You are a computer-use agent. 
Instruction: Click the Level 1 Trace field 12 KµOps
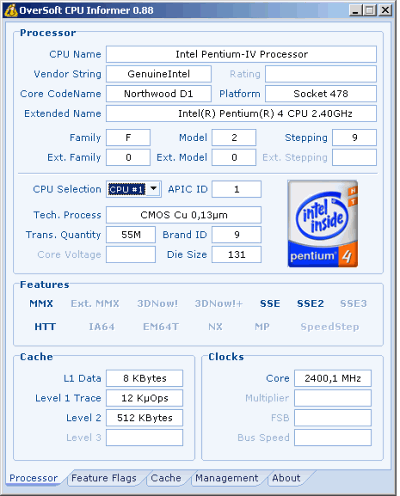[x=144, y=398]
